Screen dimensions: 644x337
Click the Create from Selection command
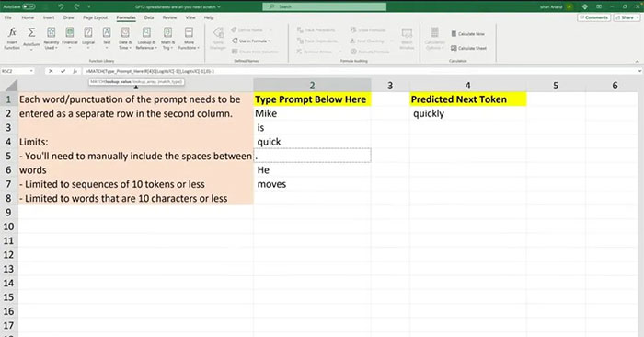click(255, 52)
